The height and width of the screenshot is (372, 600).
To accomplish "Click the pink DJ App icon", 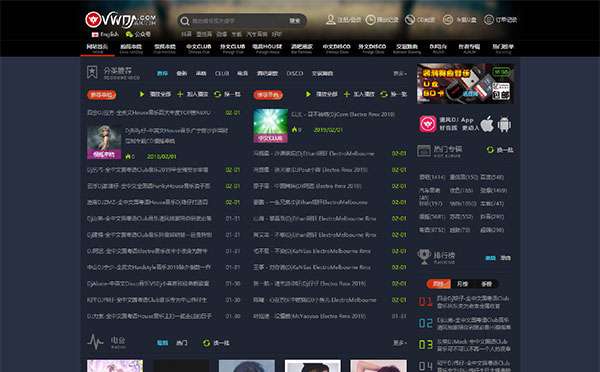I will [427, 124].
